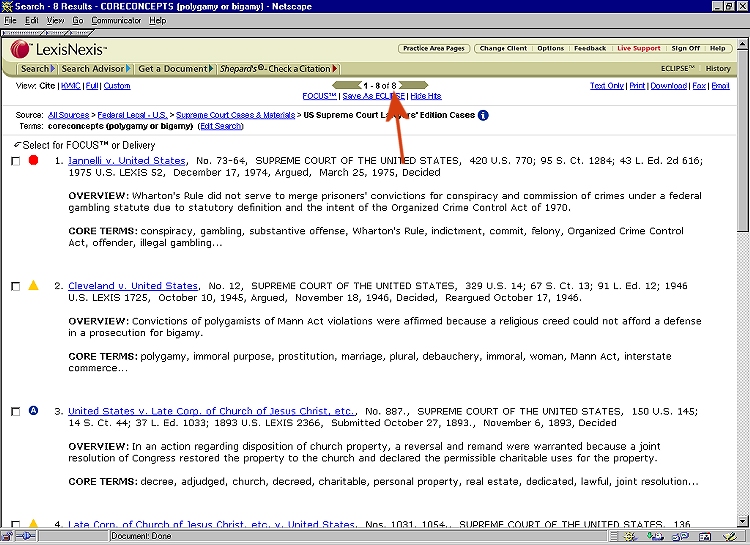
Task: Click the Practice Area Pages button
Action: pos(434,48)
